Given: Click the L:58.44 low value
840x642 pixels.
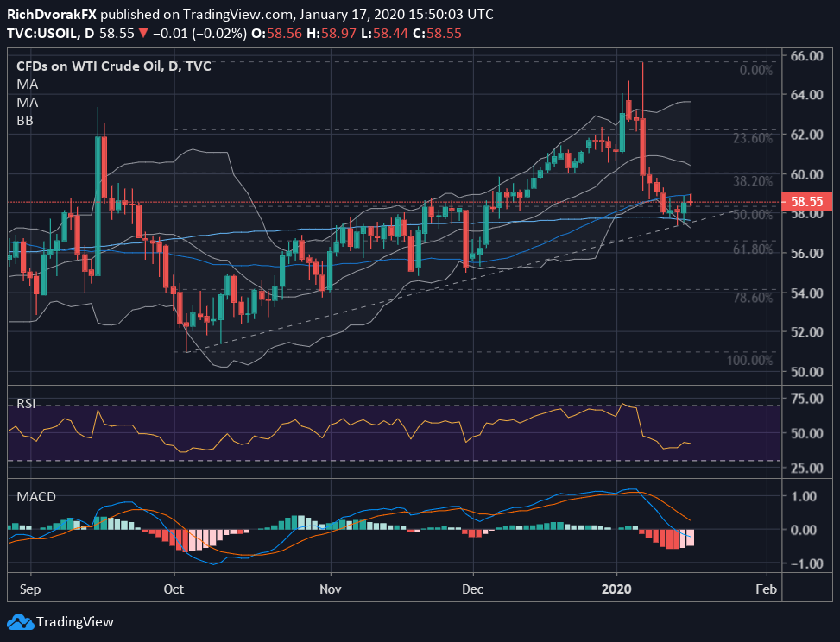Looking at the screenshot, I should pos(385,33).
